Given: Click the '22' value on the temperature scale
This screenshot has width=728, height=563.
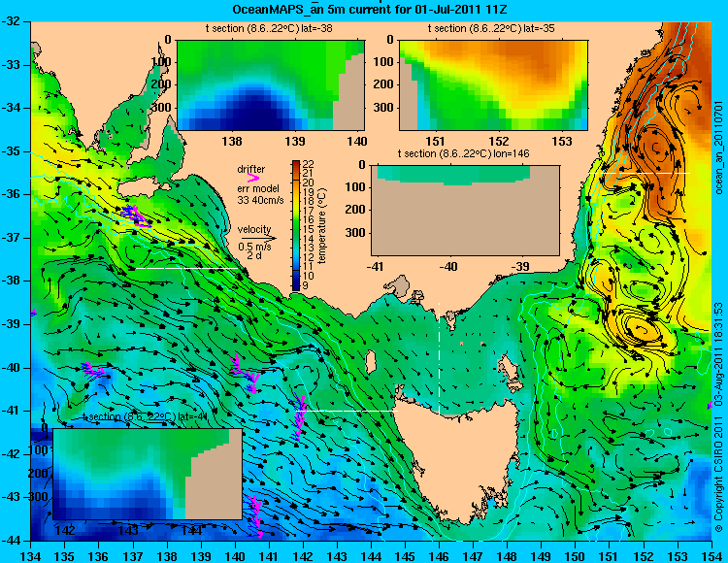Looking at the screenshot, I should [309, 164].
